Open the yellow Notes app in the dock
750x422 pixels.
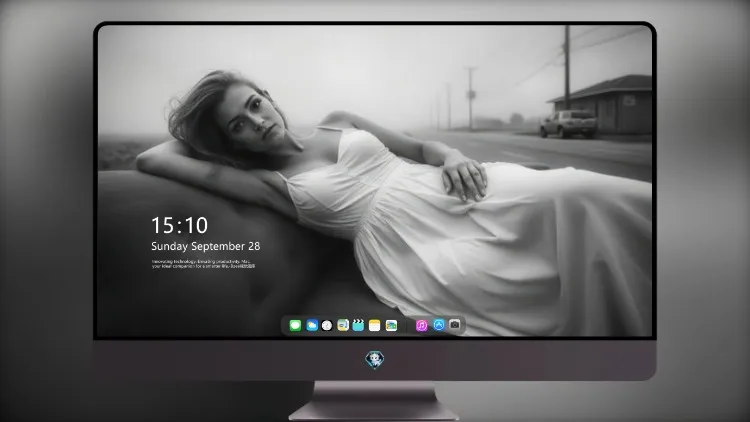coord(375,325)
